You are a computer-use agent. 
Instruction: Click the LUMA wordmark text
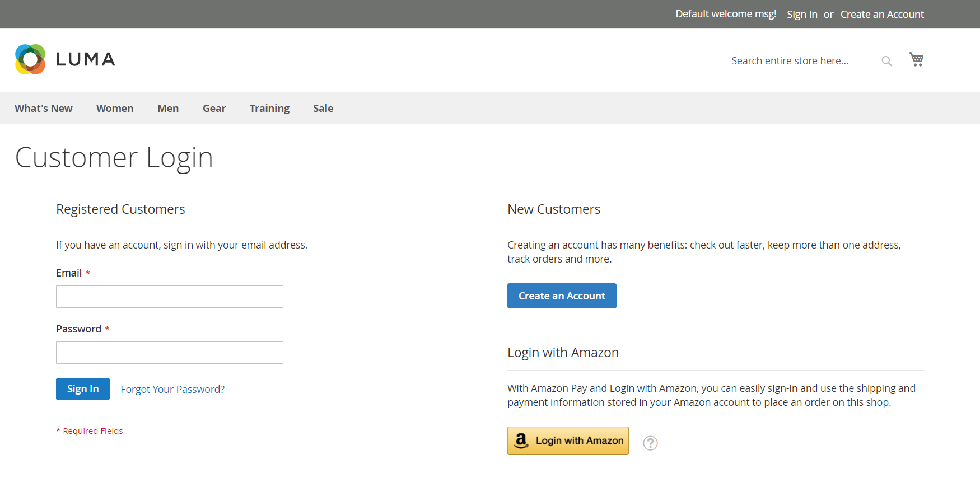coord(85,59)
